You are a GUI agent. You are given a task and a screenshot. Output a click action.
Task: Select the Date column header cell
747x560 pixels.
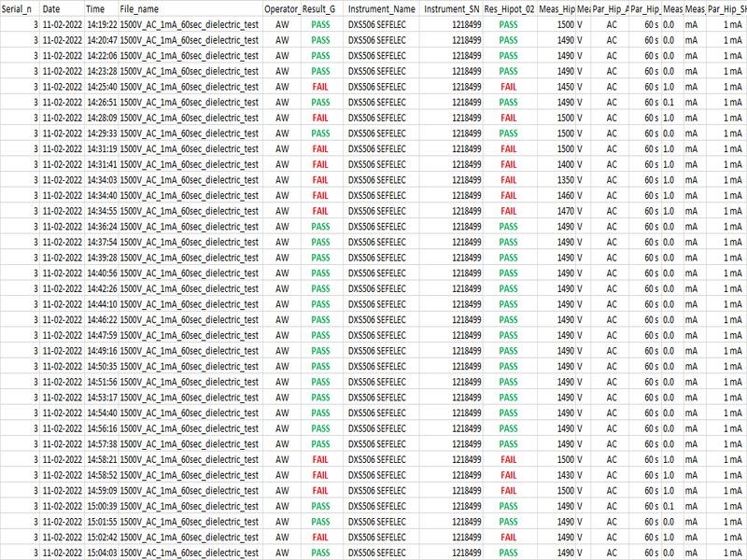(x=63, y=9)
